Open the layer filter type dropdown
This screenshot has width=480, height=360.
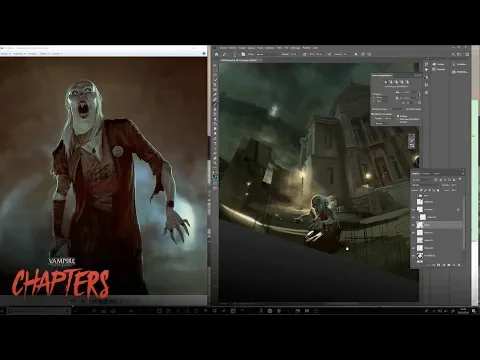pos(422,180)
